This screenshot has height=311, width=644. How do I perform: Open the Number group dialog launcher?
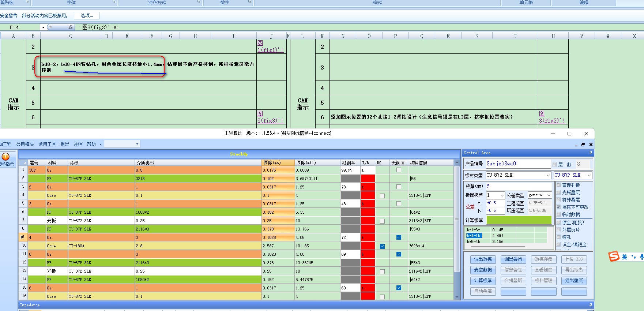(250, 2)
